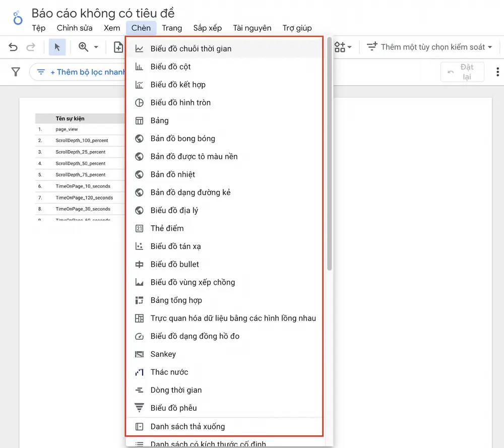
Task: Click the "Đặt lại" reset button
Action: pos(462,72)
